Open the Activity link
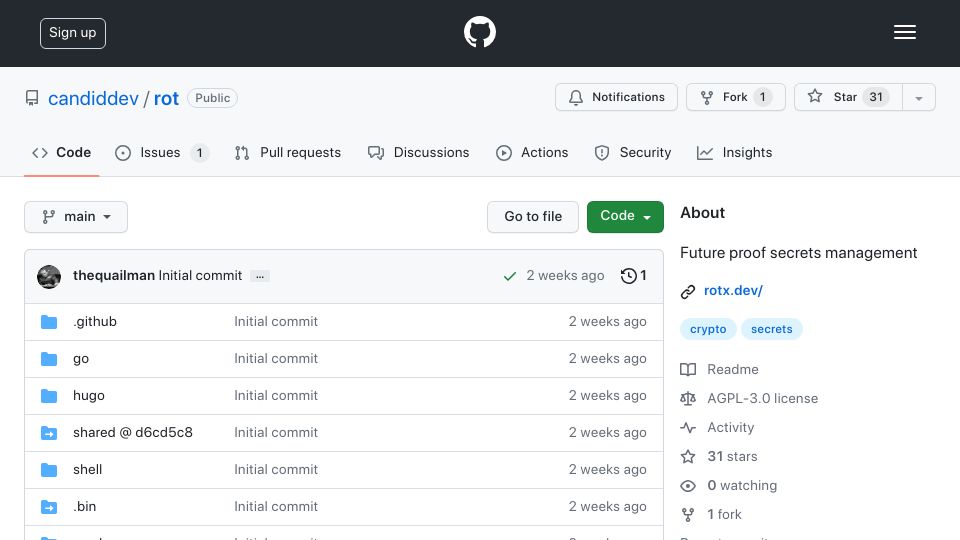 [730, 427]
